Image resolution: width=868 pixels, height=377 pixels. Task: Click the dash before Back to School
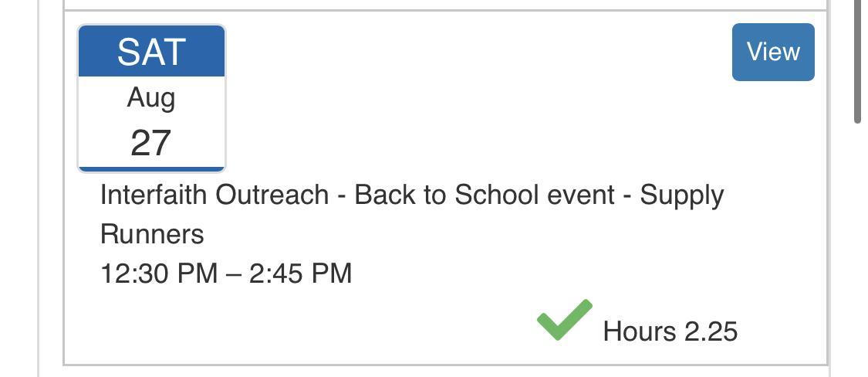click(x=341, y=195)
